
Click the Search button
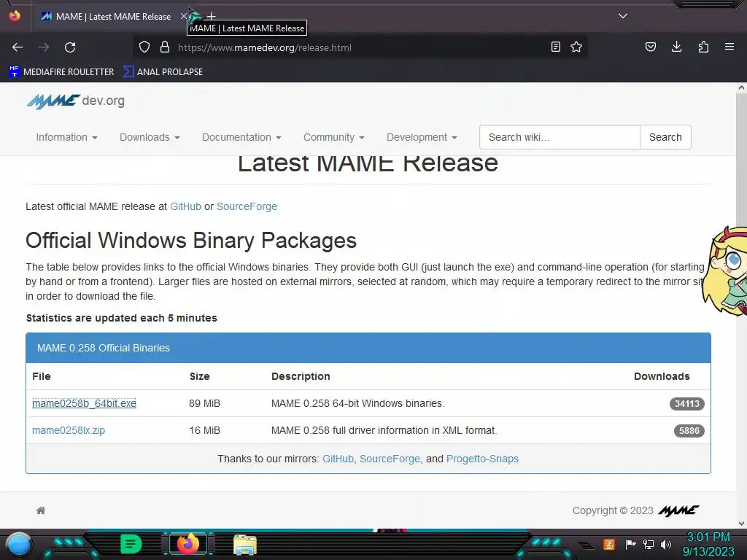pyautogui.click(x=665, y=137)
